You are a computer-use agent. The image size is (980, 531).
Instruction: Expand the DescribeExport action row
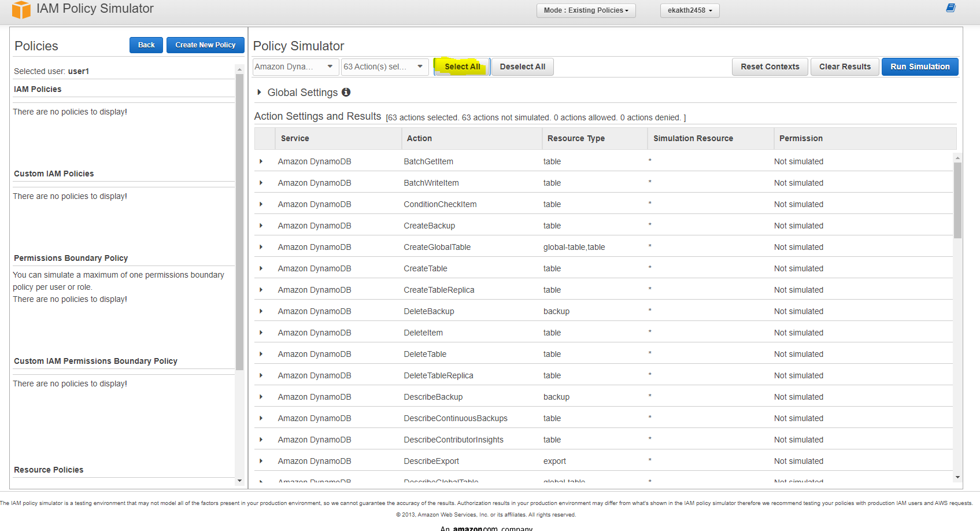point(261,461)
